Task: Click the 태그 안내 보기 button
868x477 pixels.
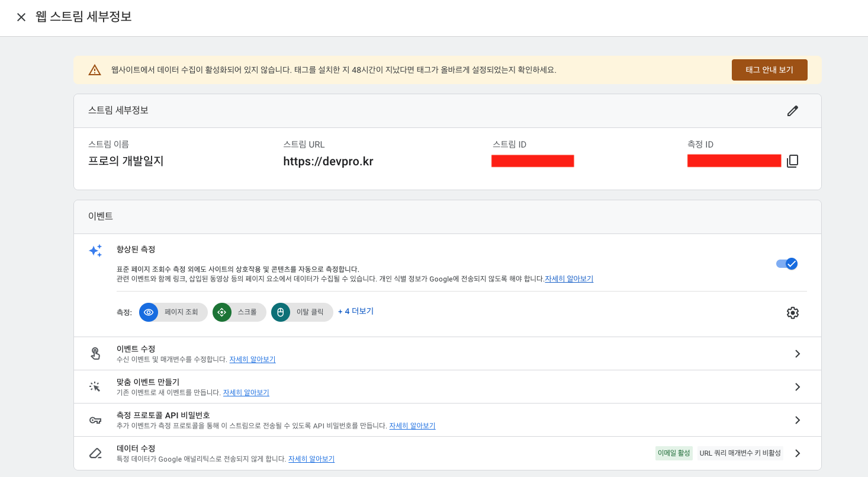Action: pos(769,70)
